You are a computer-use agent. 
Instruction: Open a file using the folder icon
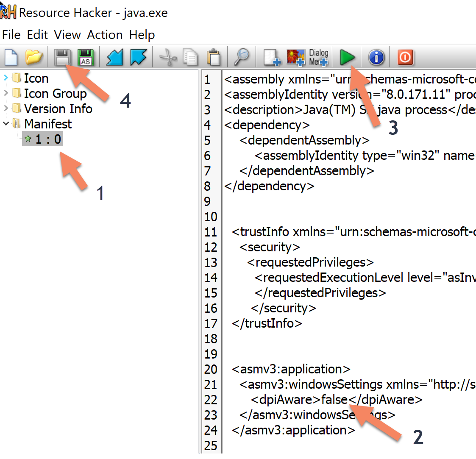coord(34,57)
